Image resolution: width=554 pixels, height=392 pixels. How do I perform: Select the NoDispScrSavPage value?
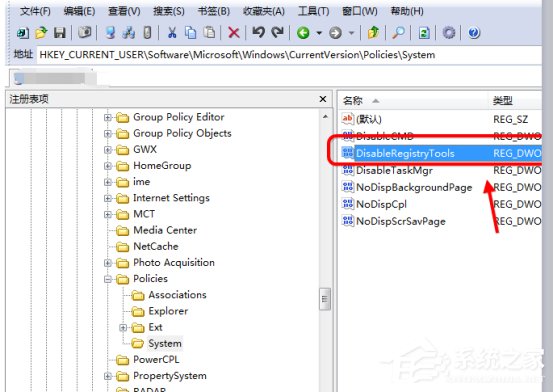click(x=401, y=222)
